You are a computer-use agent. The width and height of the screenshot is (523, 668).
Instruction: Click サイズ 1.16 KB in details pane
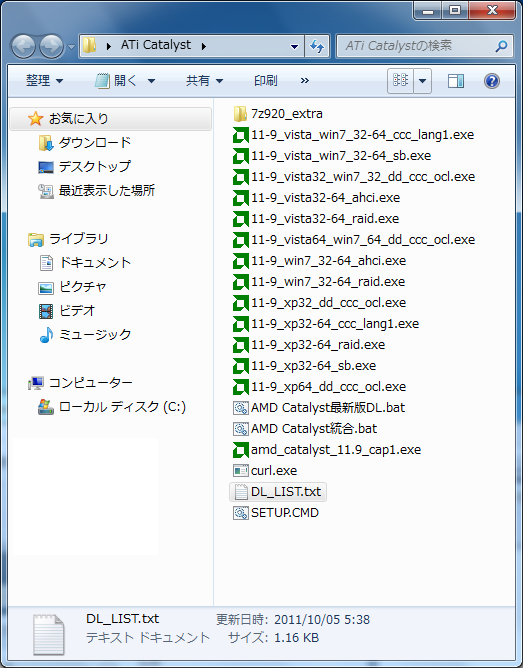click(x=273, y=638)
